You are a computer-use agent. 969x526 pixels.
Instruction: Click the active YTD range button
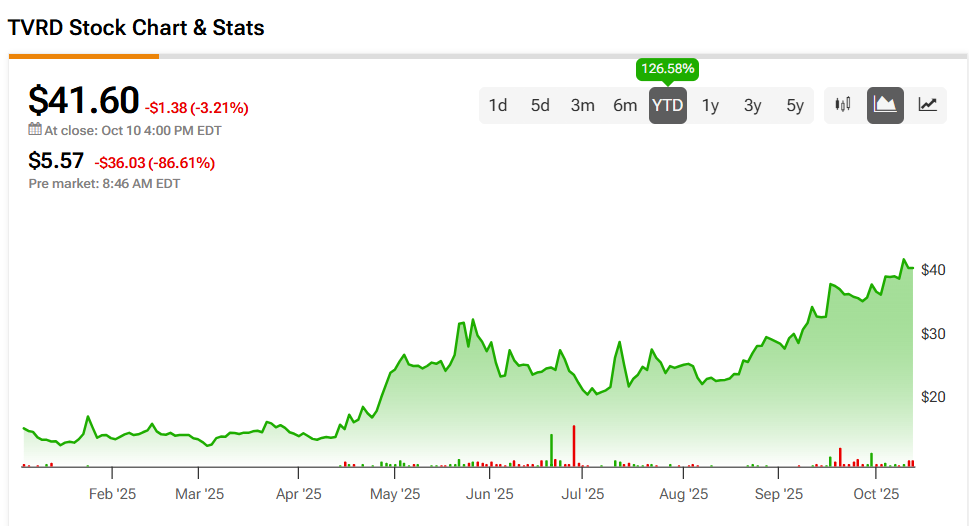click(x=667, y=106)
